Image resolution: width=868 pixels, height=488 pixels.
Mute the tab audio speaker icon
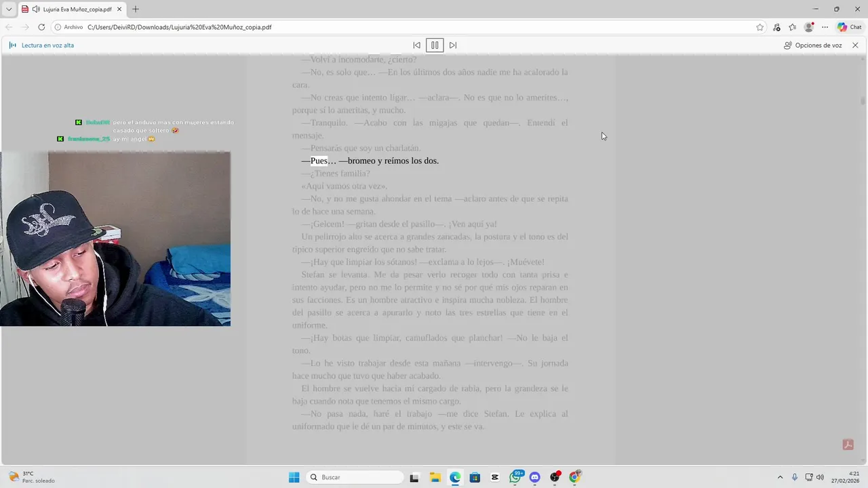click(x=37, y=9)
